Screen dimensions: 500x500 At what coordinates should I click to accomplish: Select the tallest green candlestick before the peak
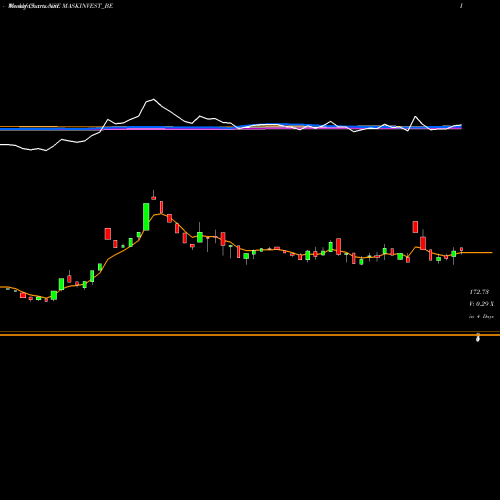[x=146, y=217]
